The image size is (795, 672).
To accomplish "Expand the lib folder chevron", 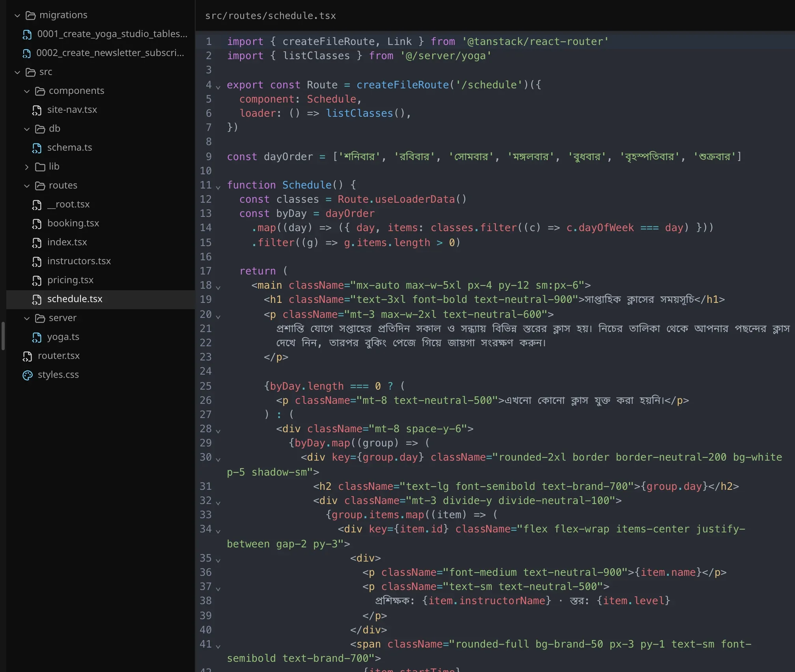I will click(x=27, y=167).
